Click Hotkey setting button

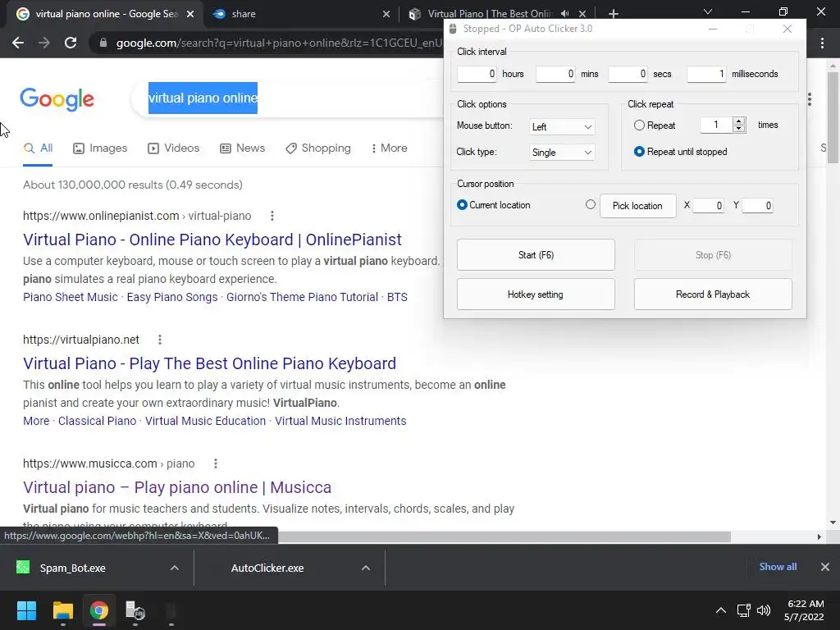pyautogui.click(x=536, y=294)
